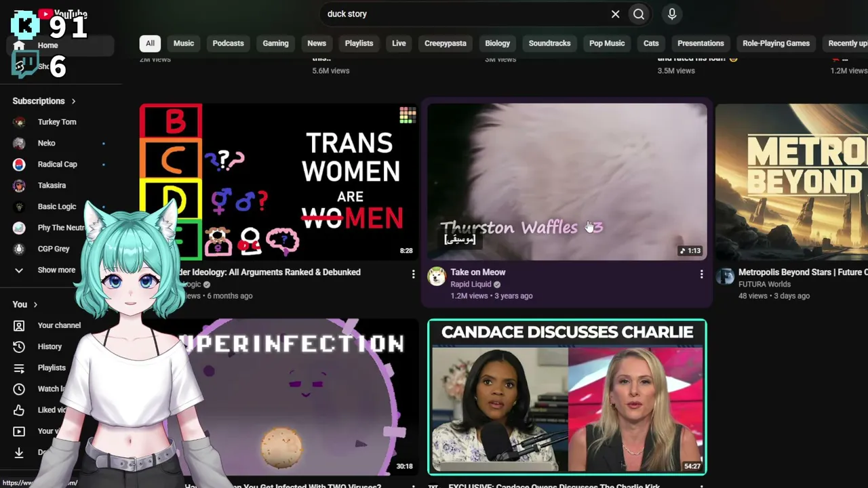Select the Pop Music filter chip
The width and height of the screenshot is (868, 488).
tap(607, 43)
